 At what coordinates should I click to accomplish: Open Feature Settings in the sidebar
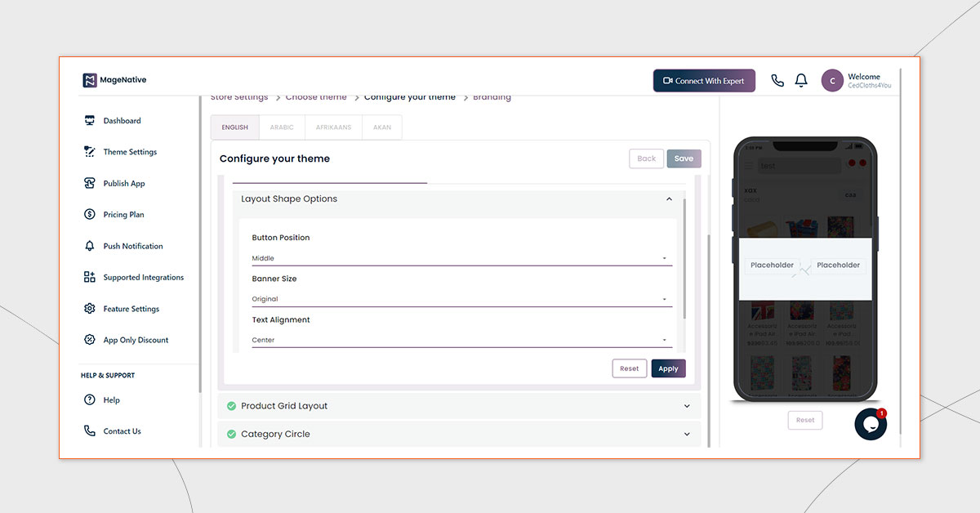click(x=131, y=309)
